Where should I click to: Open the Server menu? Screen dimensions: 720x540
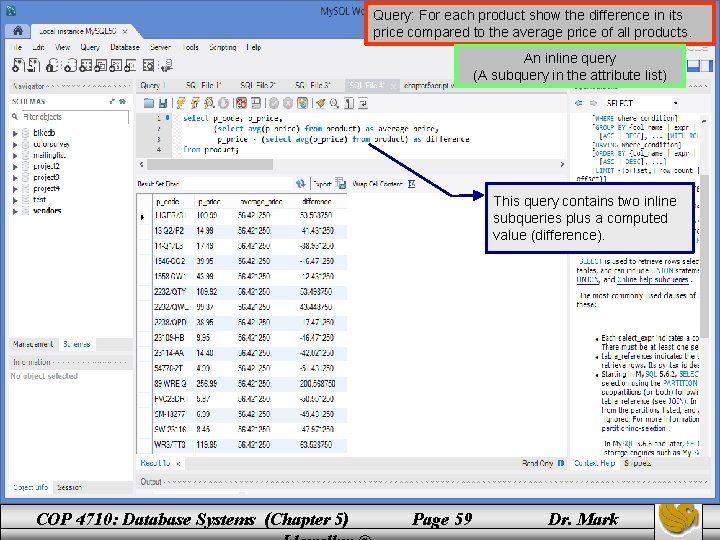160,47
